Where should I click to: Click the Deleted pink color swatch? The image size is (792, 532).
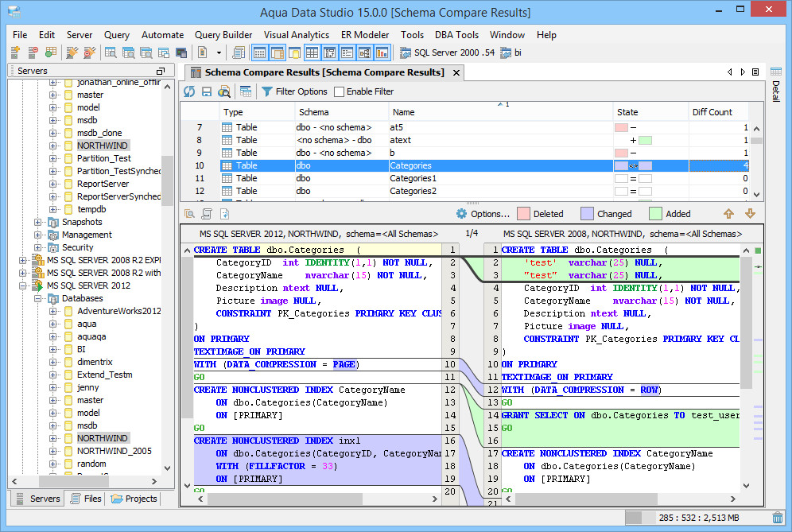click(x=524, y=214)
